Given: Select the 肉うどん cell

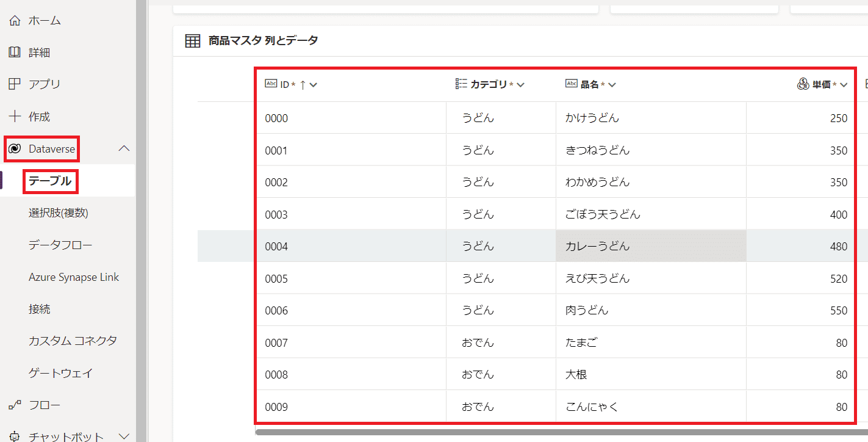Looking at the screenshot, I should pos(651,310).
